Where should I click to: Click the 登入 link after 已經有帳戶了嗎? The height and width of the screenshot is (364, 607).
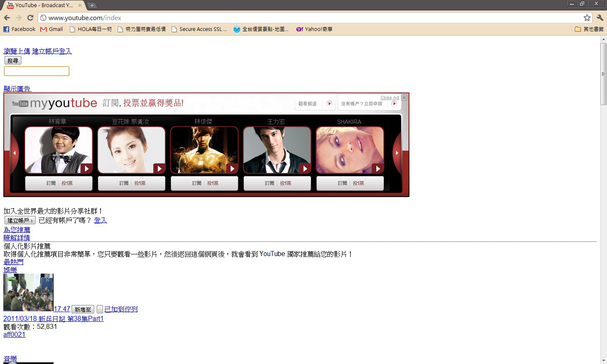pos(100,220)
